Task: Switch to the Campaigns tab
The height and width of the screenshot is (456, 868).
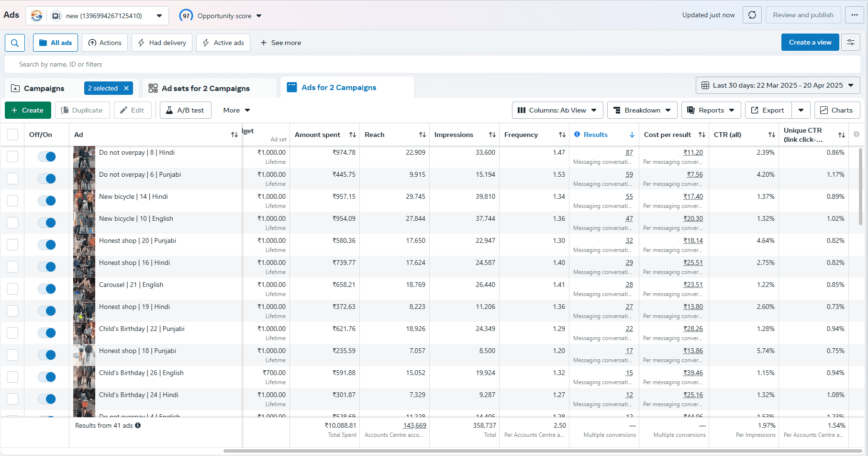Action: [x=44, y=88]
